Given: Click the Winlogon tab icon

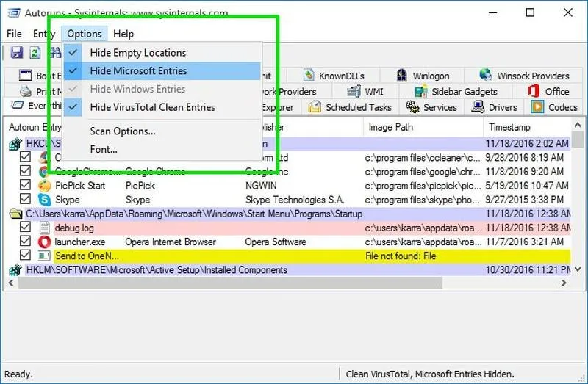Looking at the screenshot, I should tap(401, 76).
